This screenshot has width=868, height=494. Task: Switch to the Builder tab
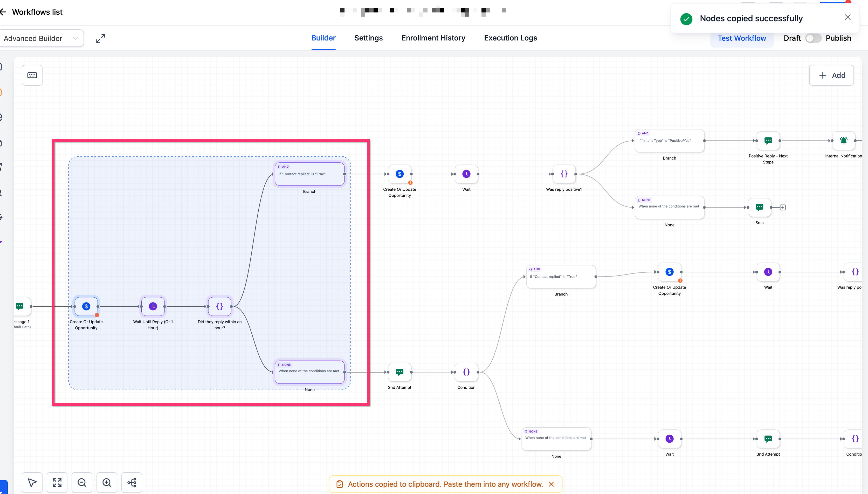coord(323,38)
